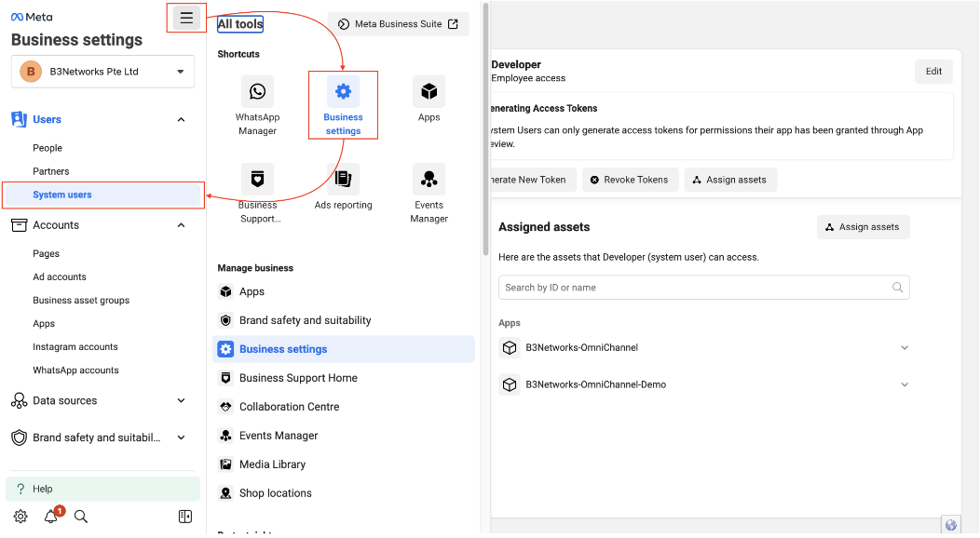Click the settings gear in bottom bar
980x538 pixels.
20,517
